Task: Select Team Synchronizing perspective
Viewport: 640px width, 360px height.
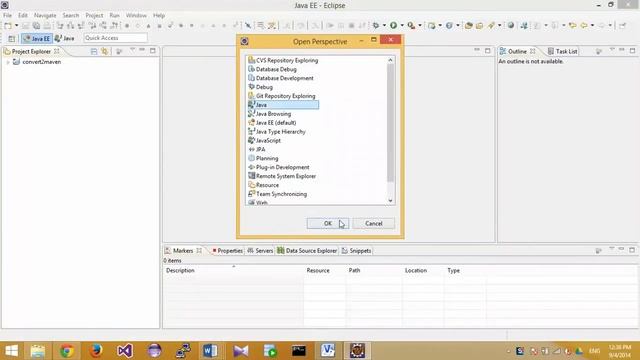Action: (x=278, y=194)
